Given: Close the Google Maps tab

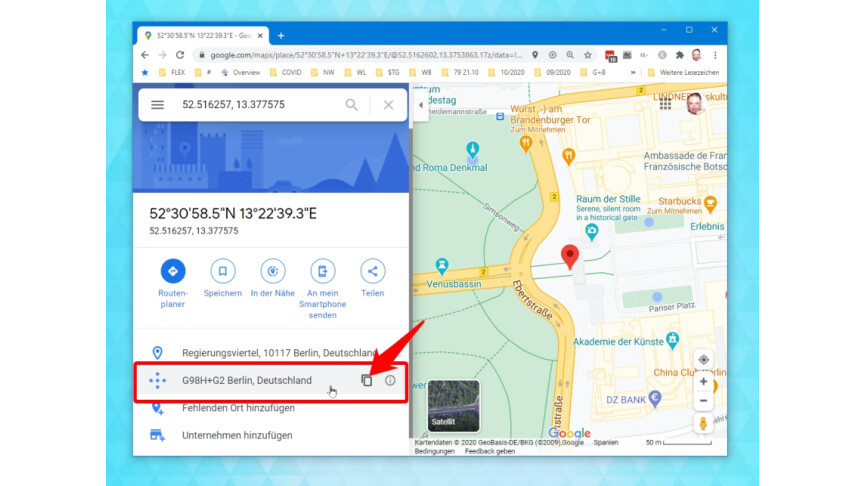Looking at the screenshot, I should click(x=260, y=36).
